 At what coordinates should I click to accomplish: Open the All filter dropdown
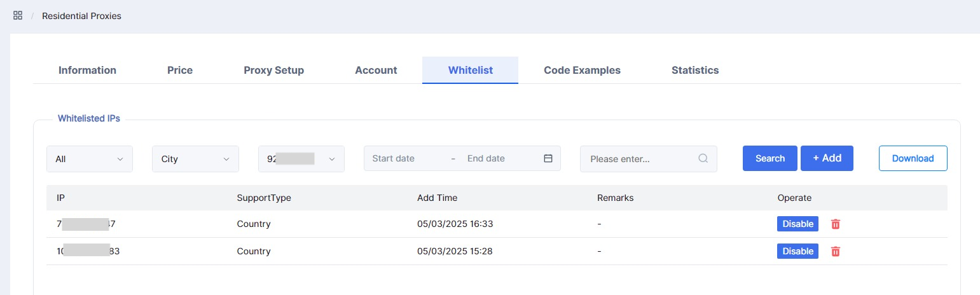(x=90, y=159)
